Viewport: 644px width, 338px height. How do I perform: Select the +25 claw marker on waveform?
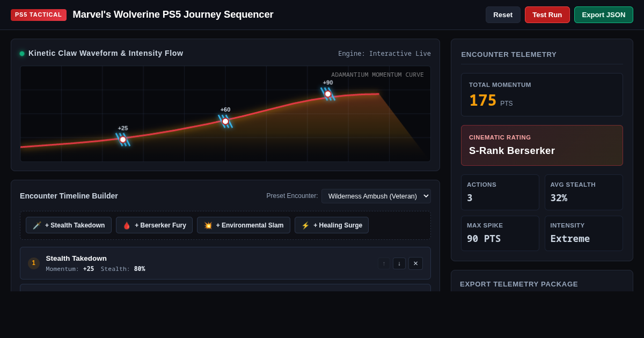pyautogui.click(x=123, y=139)
